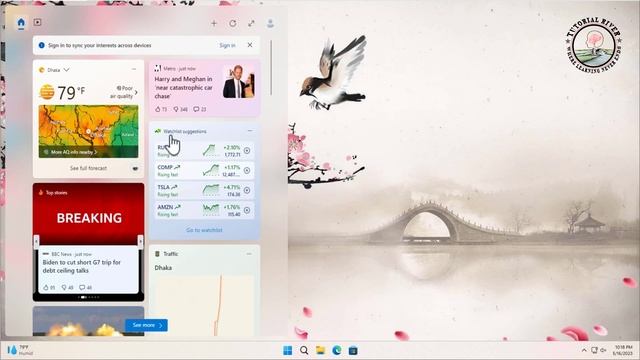Refresh the widgets feed
640x360 pixels.
[x=233, y=23]
